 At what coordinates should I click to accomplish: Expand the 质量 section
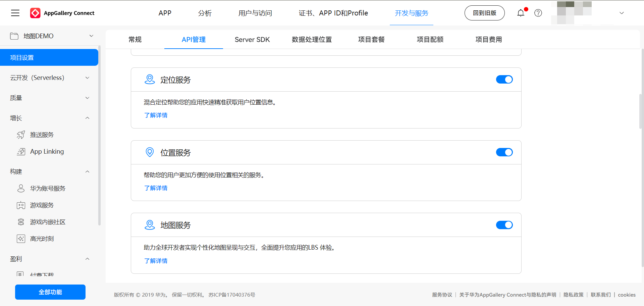pos(87,98)
